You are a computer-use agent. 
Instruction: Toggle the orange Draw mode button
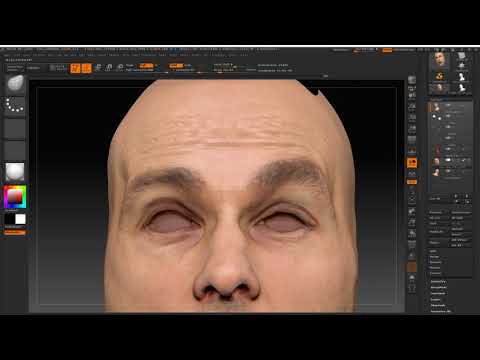87,68
